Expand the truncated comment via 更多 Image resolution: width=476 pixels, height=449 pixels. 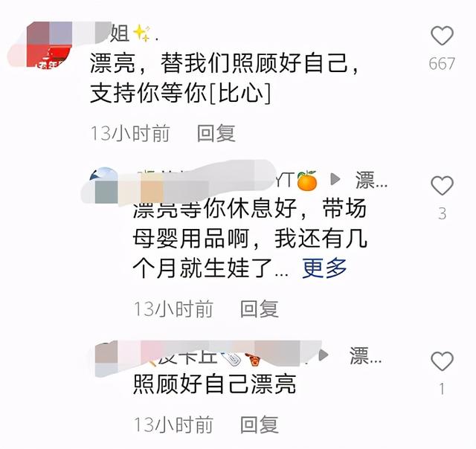[324, 268]
